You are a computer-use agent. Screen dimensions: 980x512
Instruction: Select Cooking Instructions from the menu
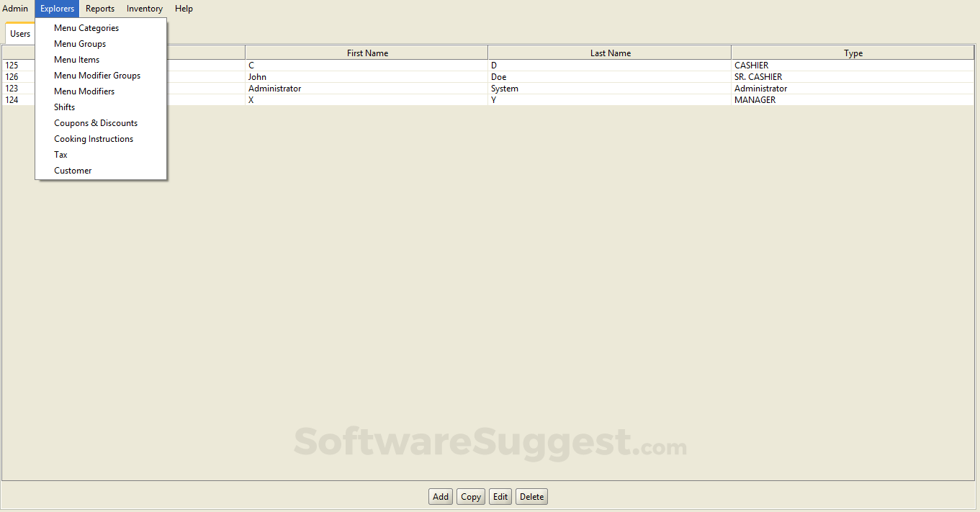[93, 138]
